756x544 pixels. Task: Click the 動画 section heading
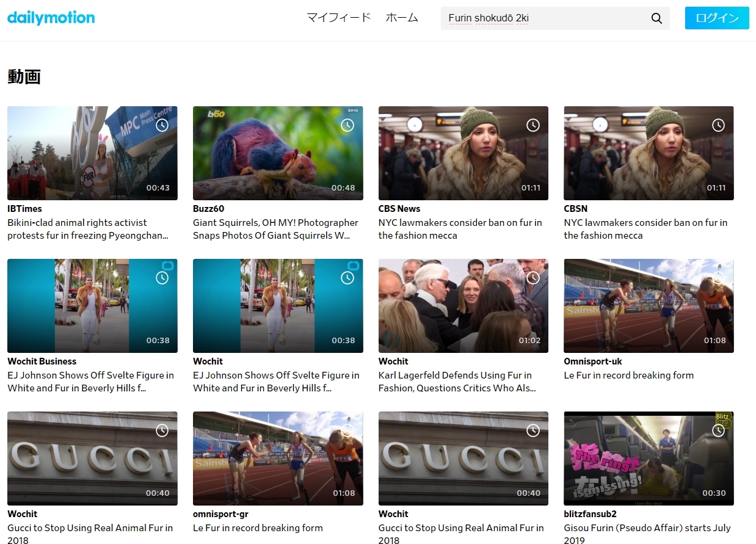pos(24,76)
